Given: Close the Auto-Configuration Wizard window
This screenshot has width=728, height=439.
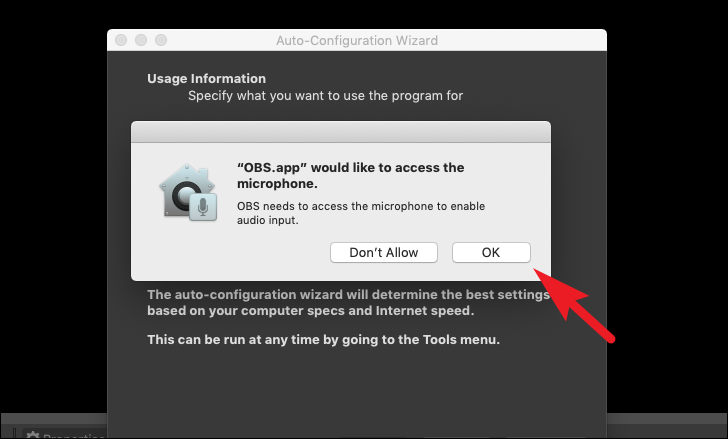Looking at the screenshot, I should (121, 40).
